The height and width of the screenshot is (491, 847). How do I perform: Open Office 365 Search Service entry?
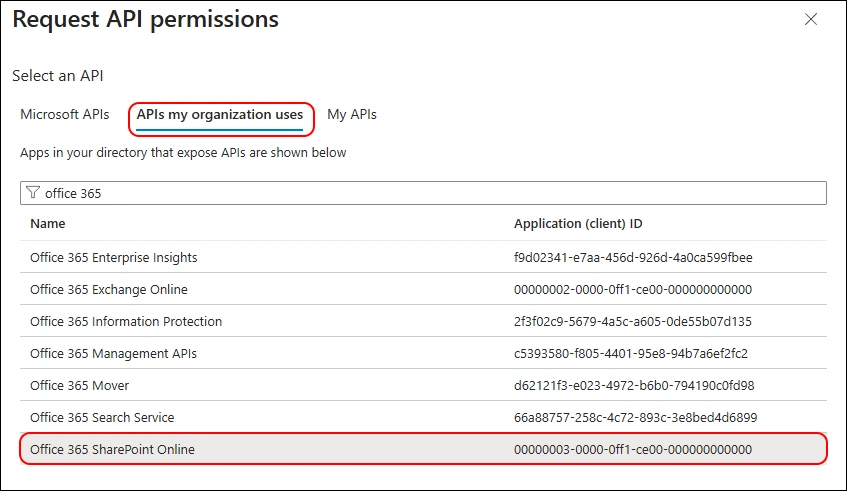102,418
